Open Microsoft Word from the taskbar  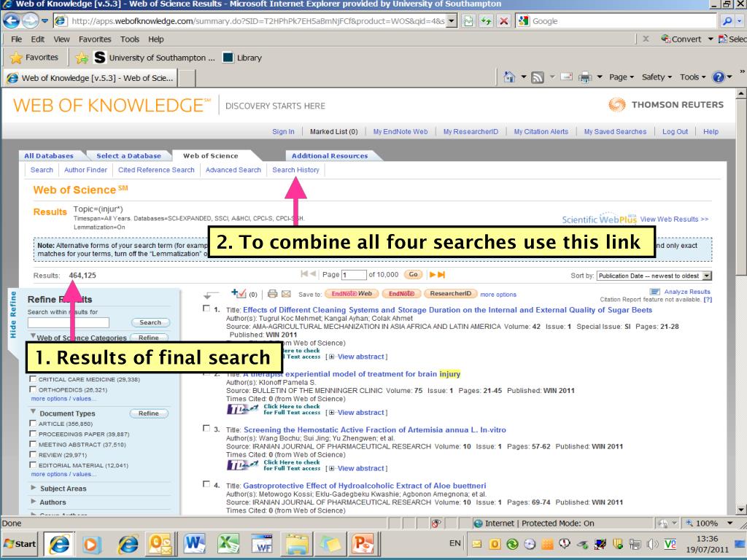coord(195,544)
